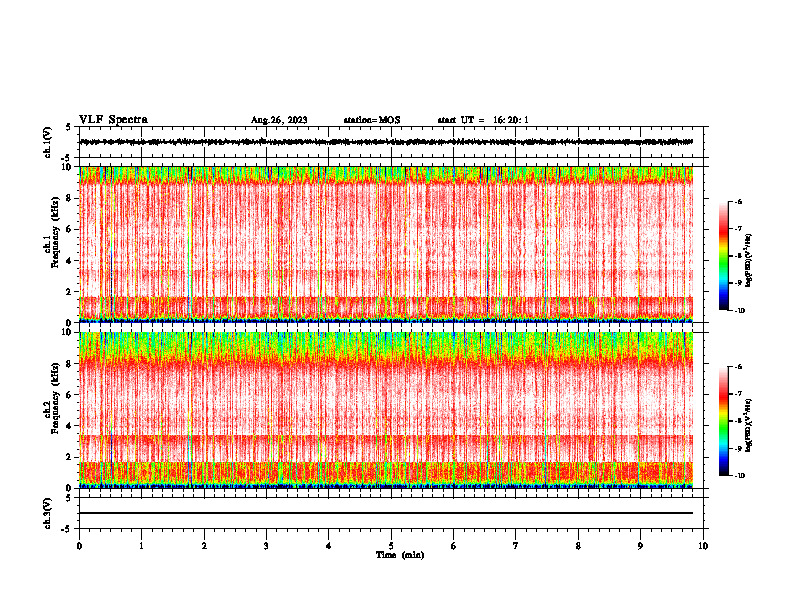792x612 pixels.
Task: Click the "3" tick on the time axis
Action: coord(266,546)
